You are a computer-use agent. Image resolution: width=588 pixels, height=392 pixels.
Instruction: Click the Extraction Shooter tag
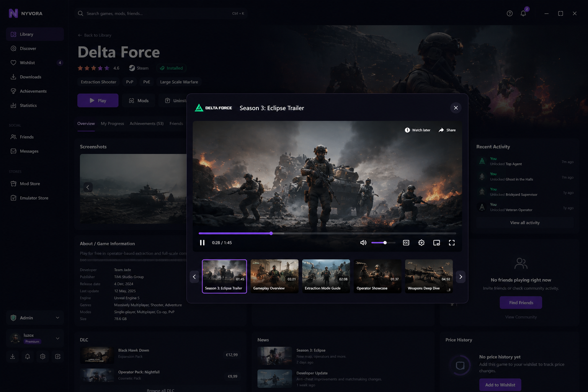point(98,82)
